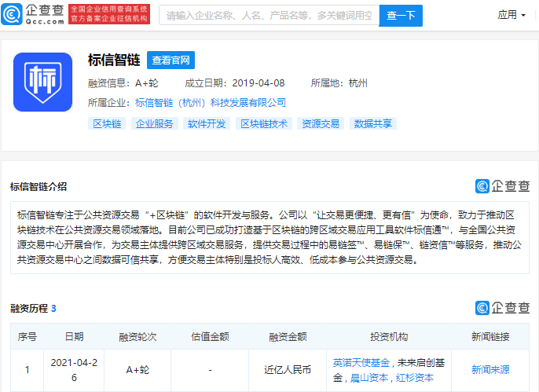Click the 序号 column header
This screenshot has height=392, width=539.
coord(27,337)
